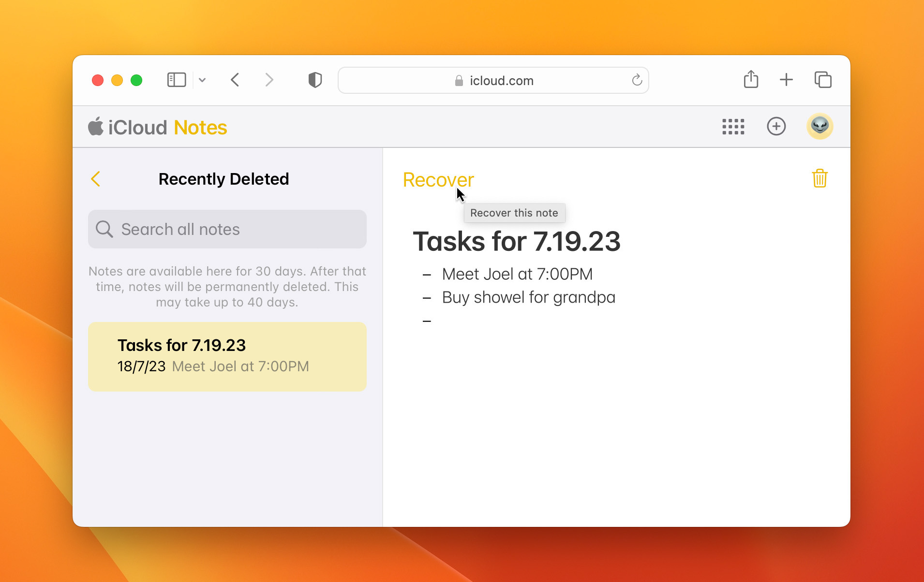Go back with the Safari back arrow
This screenshot has height=582, width=924.
coord(235,80)
